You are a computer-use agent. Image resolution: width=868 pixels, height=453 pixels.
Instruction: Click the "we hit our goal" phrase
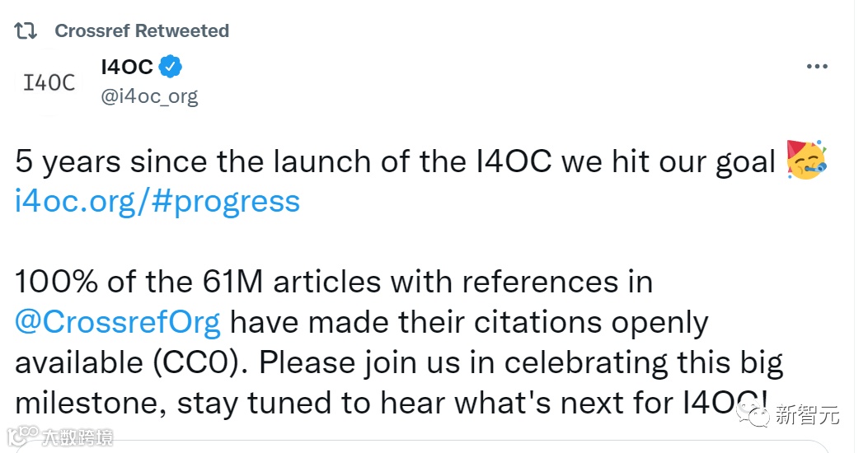pyautogui.click(x=668, y=161)
